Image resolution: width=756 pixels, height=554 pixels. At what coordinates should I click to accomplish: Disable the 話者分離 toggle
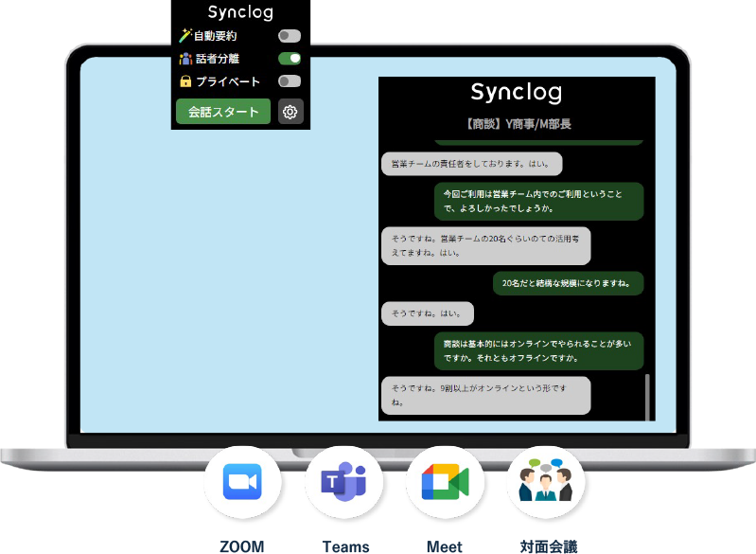pyautogui.click(x=290, y=59)
